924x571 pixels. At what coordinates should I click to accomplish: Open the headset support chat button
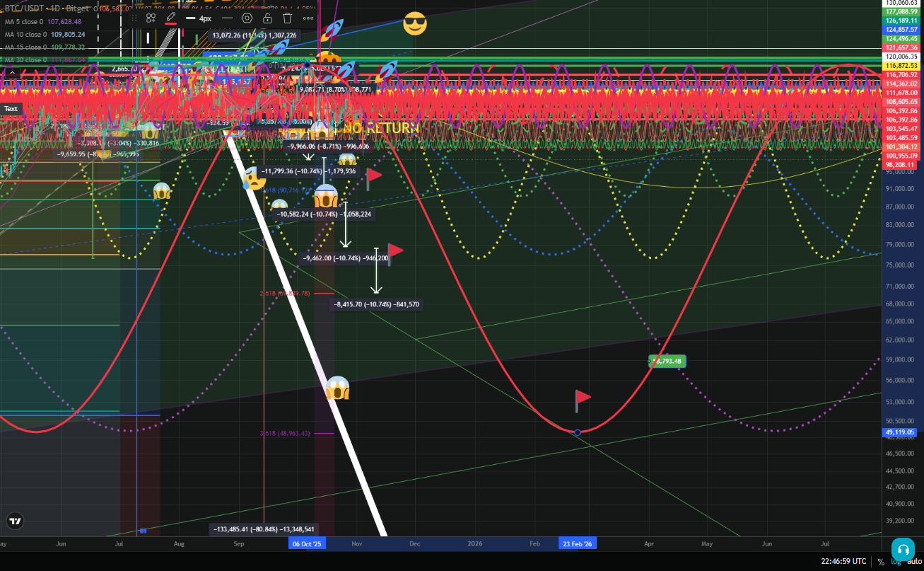(901, 549)
